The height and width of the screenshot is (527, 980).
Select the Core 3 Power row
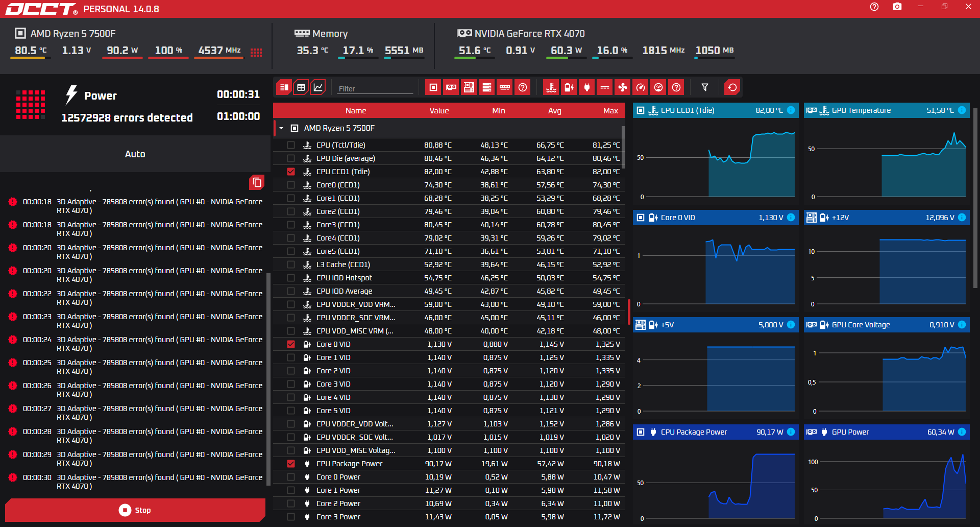(x=449, y=517)
